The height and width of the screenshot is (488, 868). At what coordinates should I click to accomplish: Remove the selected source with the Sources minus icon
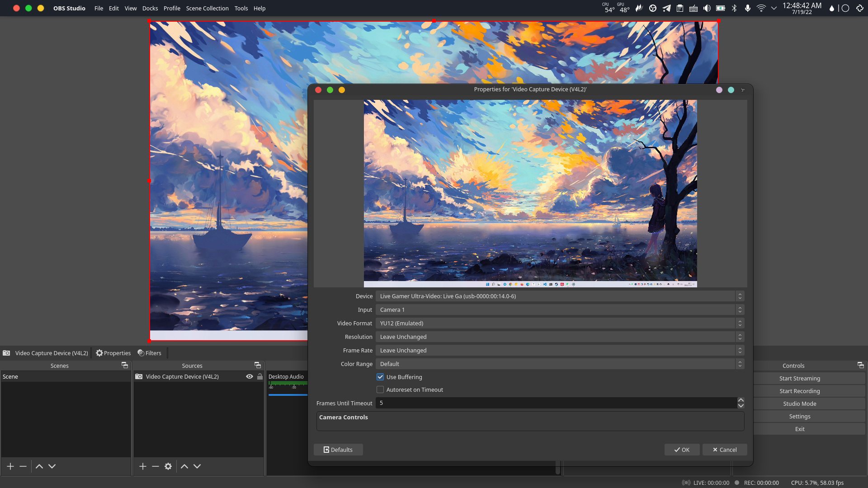pos(156,466)
